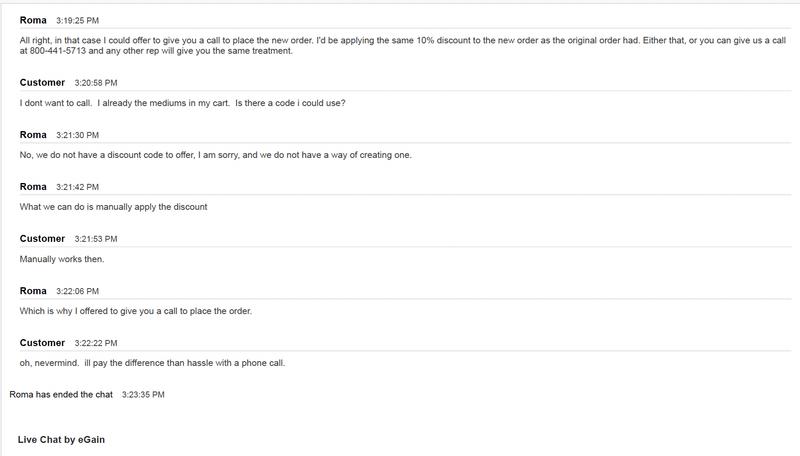Click 'Roma has ended the chat' notice

pyautogui.click(x=61, y=395)
